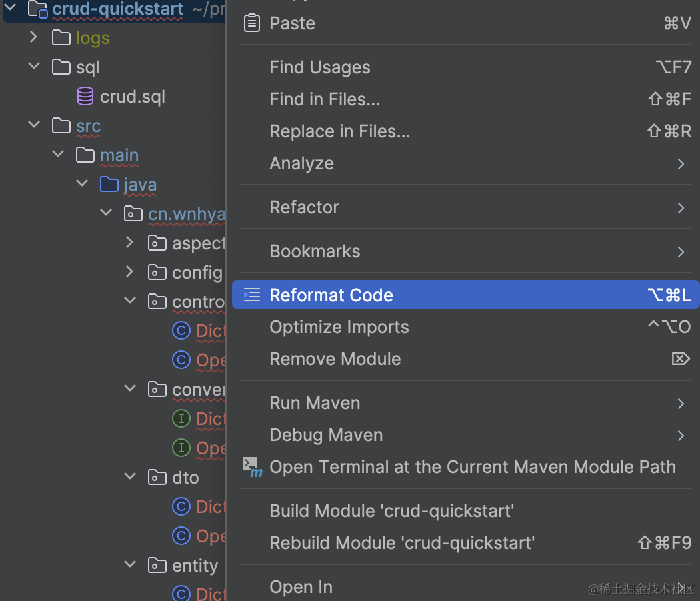The height and width of the screenshot is (601, 700).
Task: Choose Optimize Imports menu entry
Action: click(339, 327)
